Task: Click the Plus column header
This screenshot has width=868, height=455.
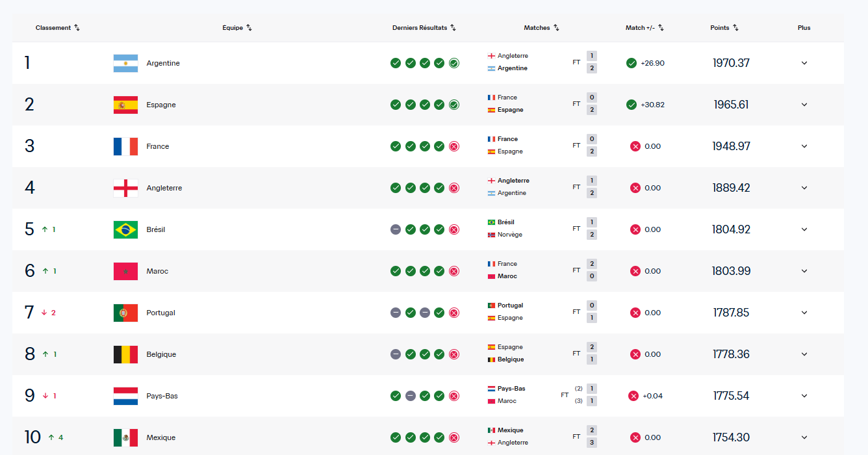Action: click(804, 28)
